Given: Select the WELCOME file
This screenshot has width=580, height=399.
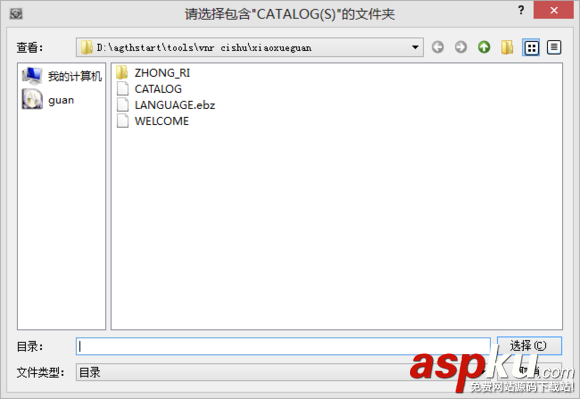Looking at the screenshot, I should click(x=152, y=121).
